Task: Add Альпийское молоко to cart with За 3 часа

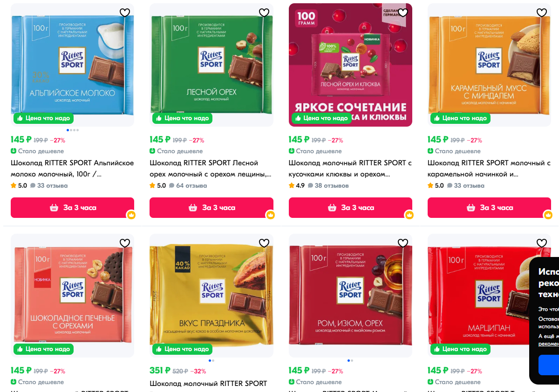Action: tap(72, 208)
